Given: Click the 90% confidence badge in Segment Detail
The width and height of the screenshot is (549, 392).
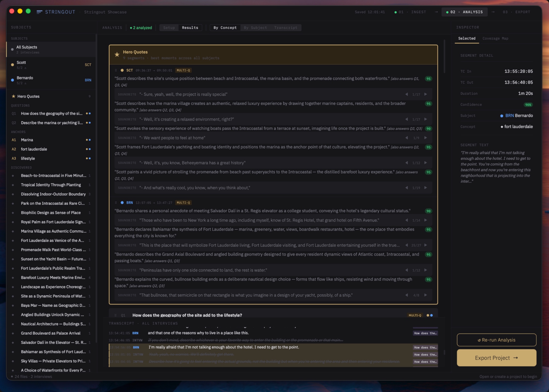Looking at the screenshot, I should (x=528, y=105).
